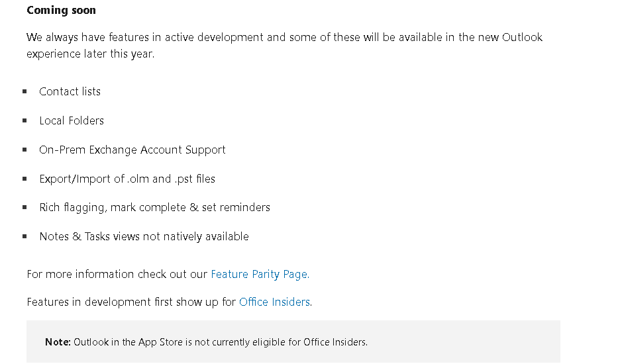Click the bullet beside Export/Import item
Viewport: 620px width, 364px height.
pos(25,179)
